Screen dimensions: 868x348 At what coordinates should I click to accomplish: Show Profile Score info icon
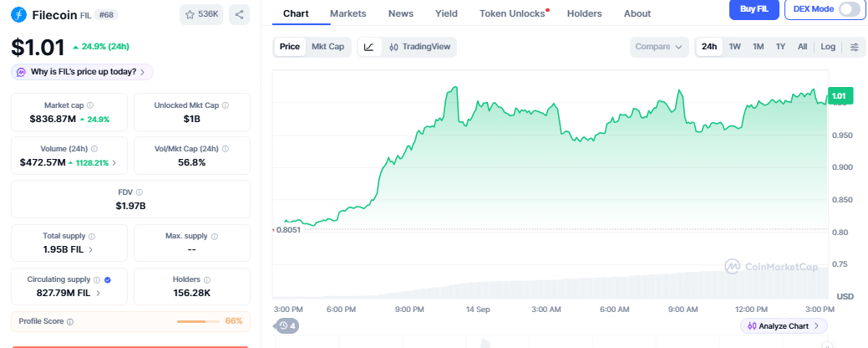point(70,321)
